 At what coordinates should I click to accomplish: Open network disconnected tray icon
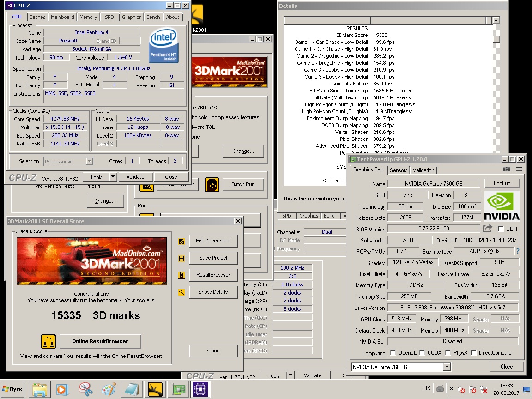pyautogui.click(x=484, y=389)
